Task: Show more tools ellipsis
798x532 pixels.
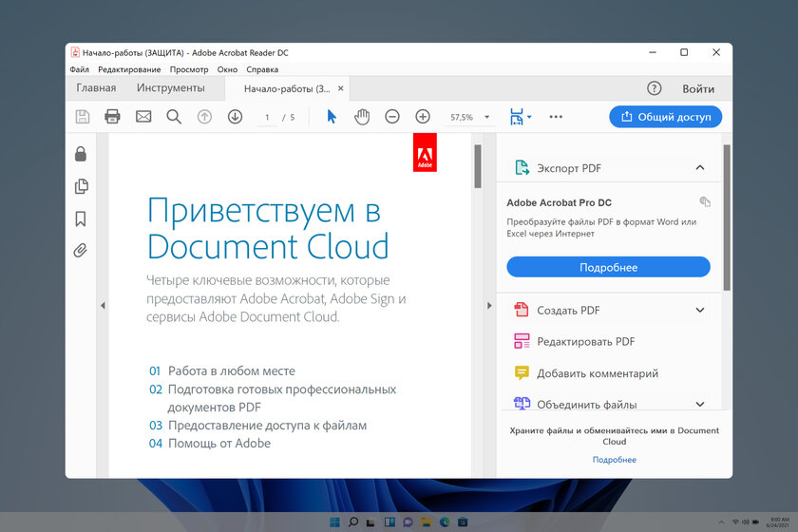Action: (x=556, y=117)
